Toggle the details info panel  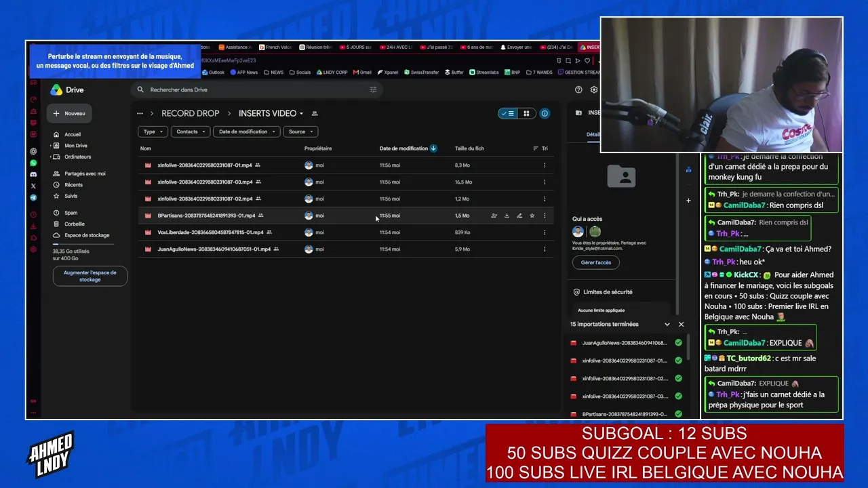(545, 113)
